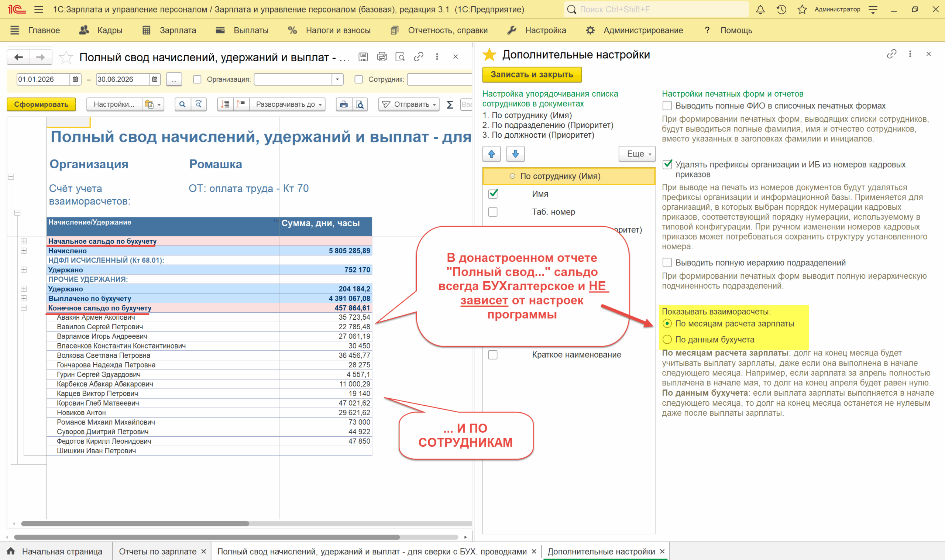
Task: Expand the Начислено row
Action: click(x=24, y=251)
